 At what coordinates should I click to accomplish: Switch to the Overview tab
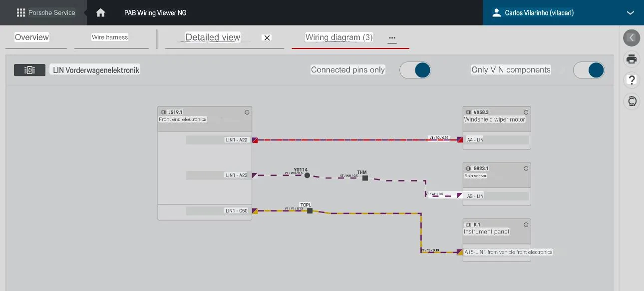click(x=32, y=37)
